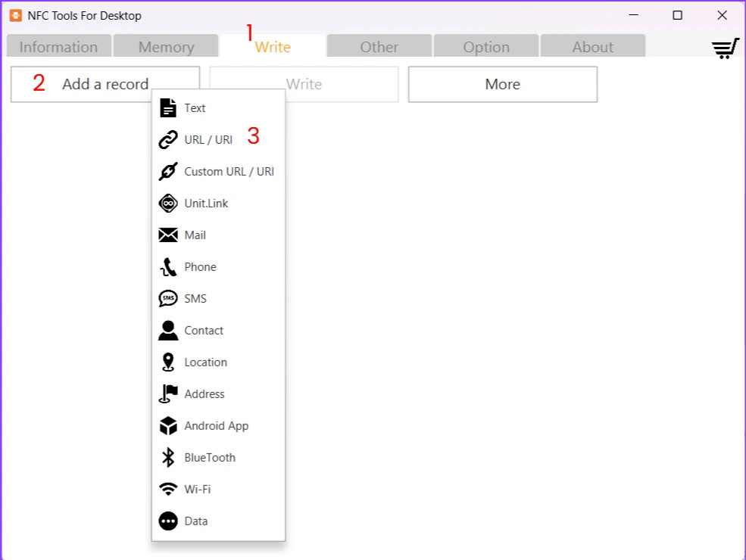Go to the Option tab

[486, 47]
